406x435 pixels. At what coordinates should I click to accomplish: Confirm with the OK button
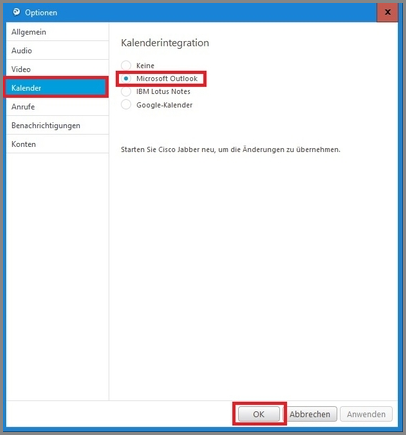point(259,414)
